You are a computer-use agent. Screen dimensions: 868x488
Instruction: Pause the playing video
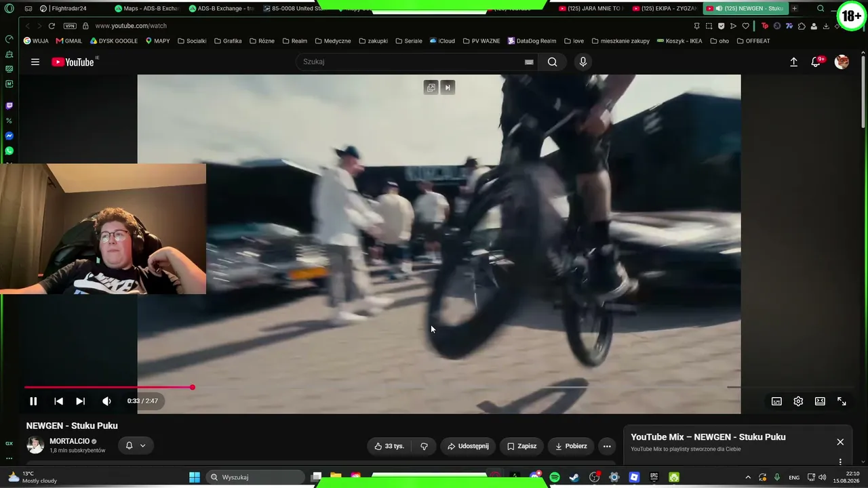click(x=33, y=401)
